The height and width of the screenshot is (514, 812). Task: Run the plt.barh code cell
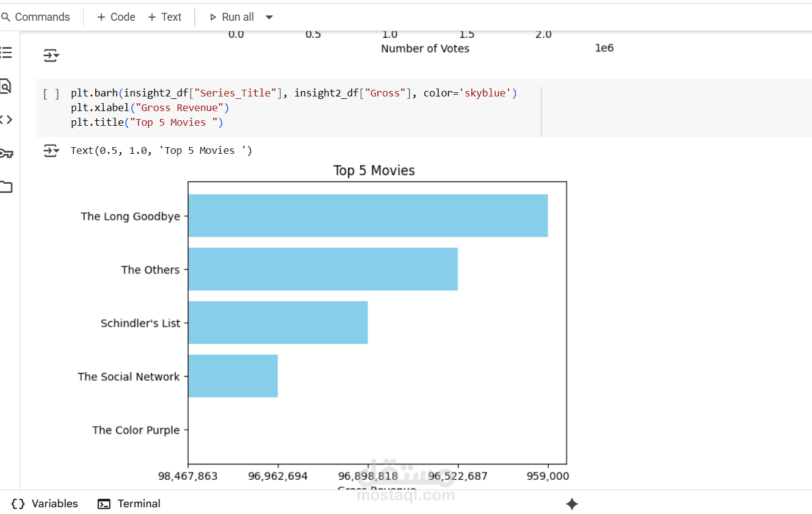click(x=51, y=94)
